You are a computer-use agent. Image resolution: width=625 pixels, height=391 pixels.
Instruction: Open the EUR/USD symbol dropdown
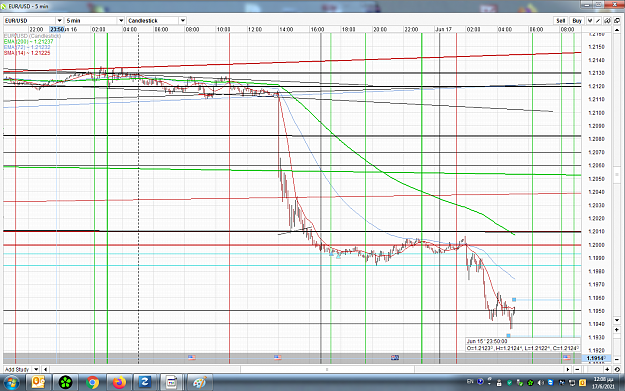click(x=59, y=20)
